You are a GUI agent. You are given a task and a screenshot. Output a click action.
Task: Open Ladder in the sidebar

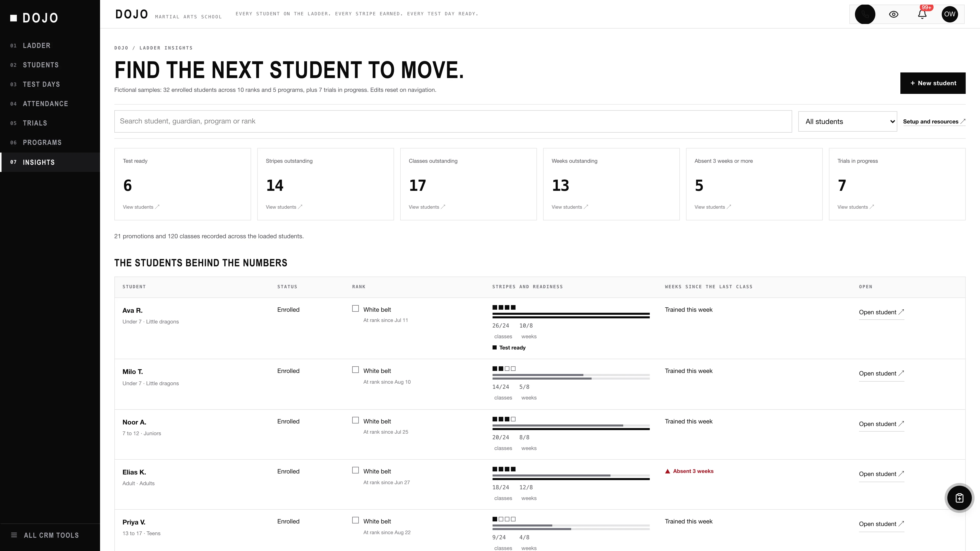50,46
